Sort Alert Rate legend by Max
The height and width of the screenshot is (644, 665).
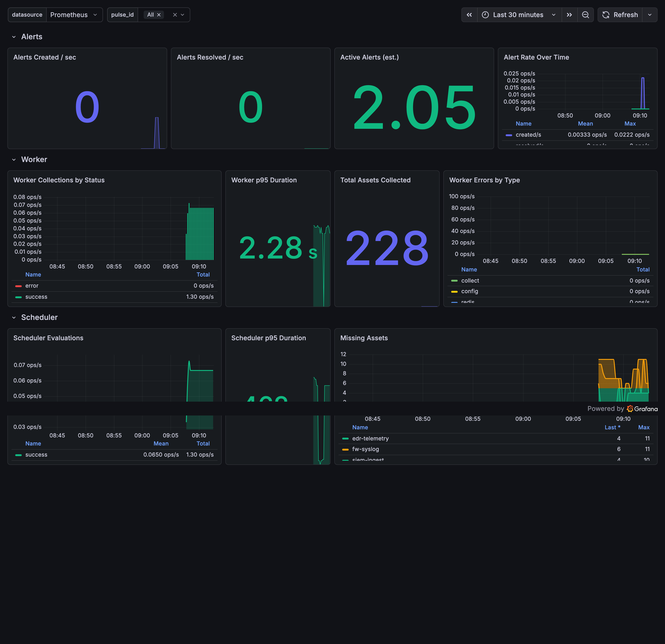pos(630,124)
